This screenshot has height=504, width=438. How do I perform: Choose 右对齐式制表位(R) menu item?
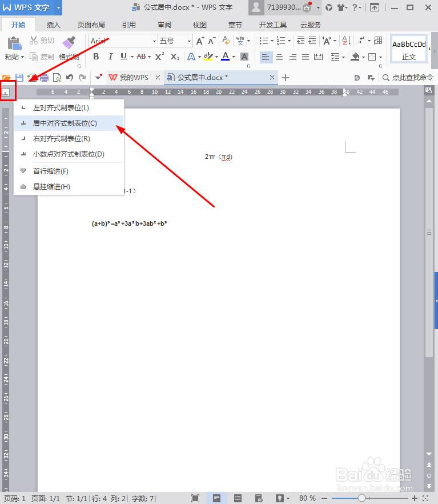tap(69, 138)
